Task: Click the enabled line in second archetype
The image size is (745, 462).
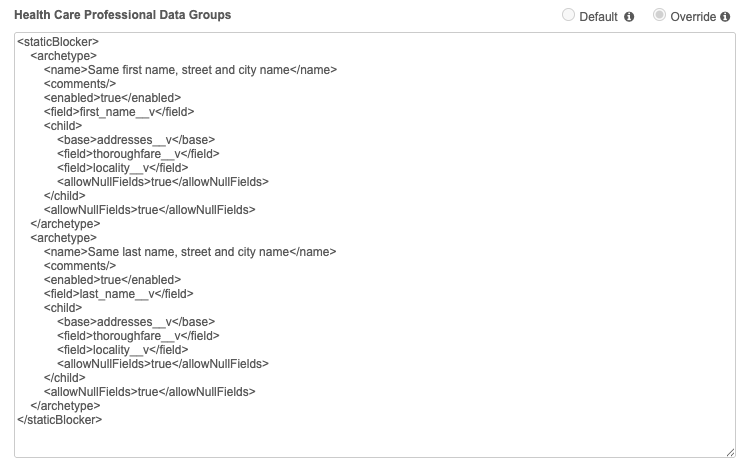Action: (x=112, y=280)
